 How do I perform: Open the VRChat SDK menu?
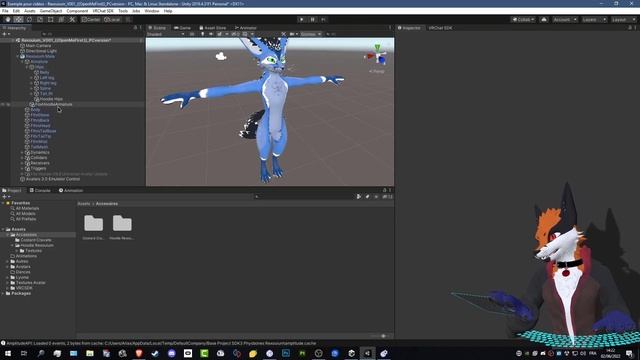point(103,11)
